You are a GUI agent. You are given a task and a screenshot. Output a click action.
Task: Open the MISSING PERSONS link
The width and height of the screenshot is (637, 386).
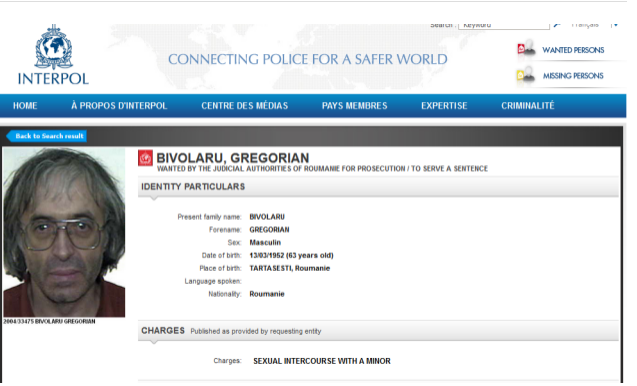tap(573, 76)
